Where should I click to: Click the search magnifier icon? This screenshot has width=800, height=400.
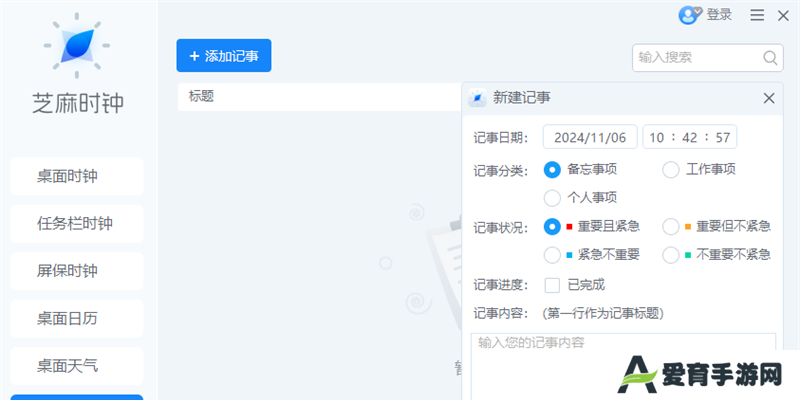[770, 58]
